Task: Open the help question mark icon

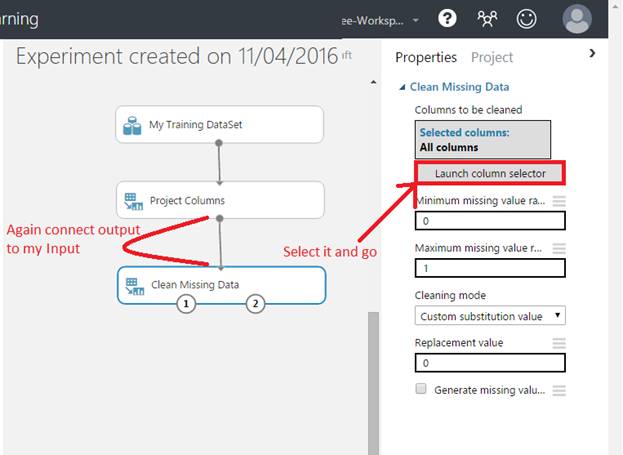Action: point(447,19)
